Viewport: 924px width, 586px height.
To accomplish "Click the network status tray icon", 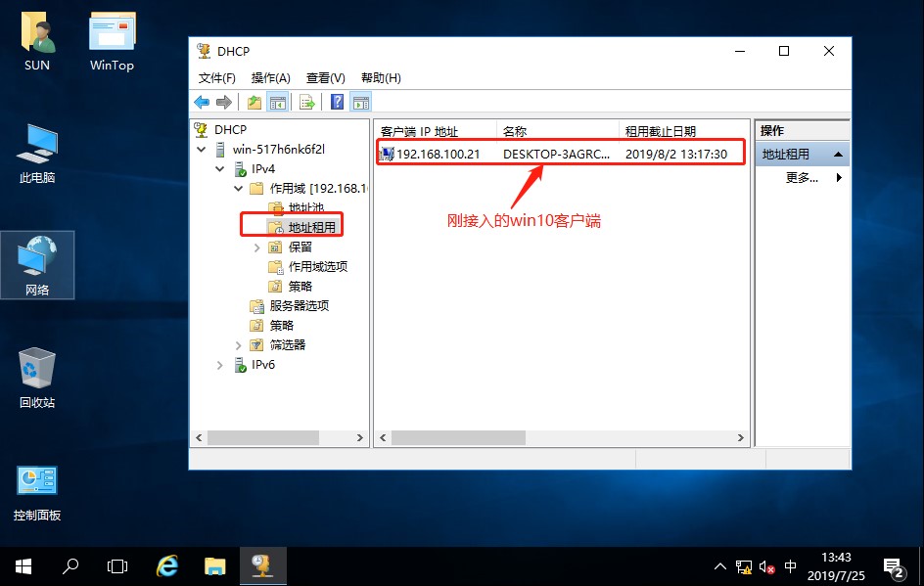I will 744,566.
